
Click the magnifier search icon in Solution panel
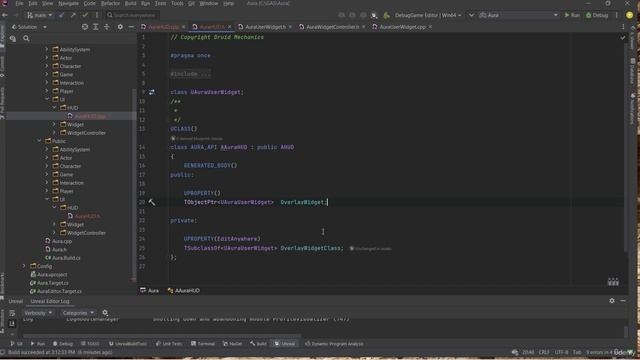26,38
